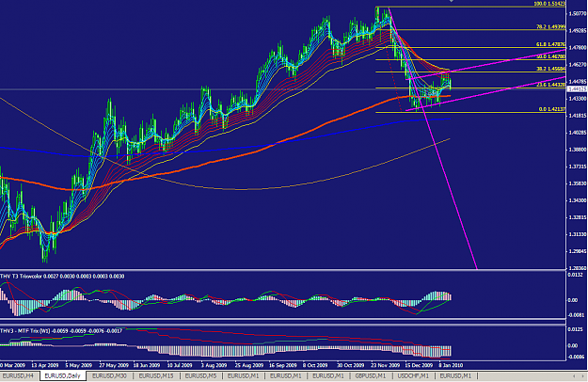The height and width of the screenshot is (382, 588).
Task: Click the 1.41815 price scale label
Action: (578, 116)
